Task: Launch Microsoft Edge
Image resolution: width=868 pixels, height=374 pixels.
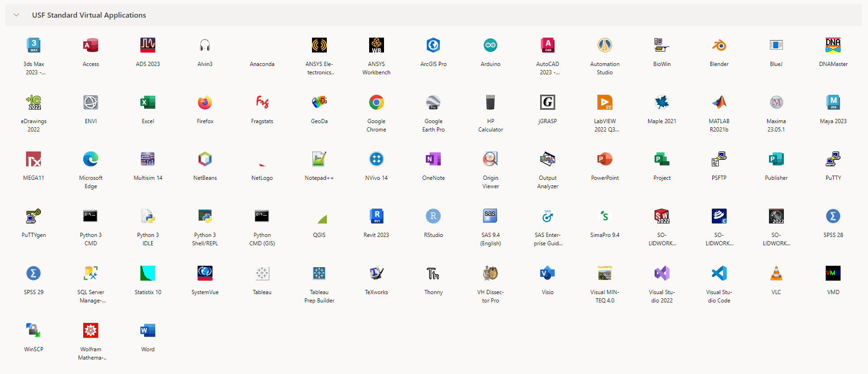Action: coord(91,159)
